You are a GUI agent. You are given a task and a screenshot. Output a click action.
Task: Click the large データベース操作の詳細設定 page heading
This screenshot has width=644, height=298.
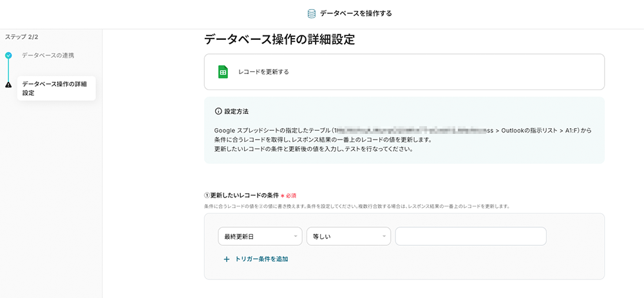point(279,39)
